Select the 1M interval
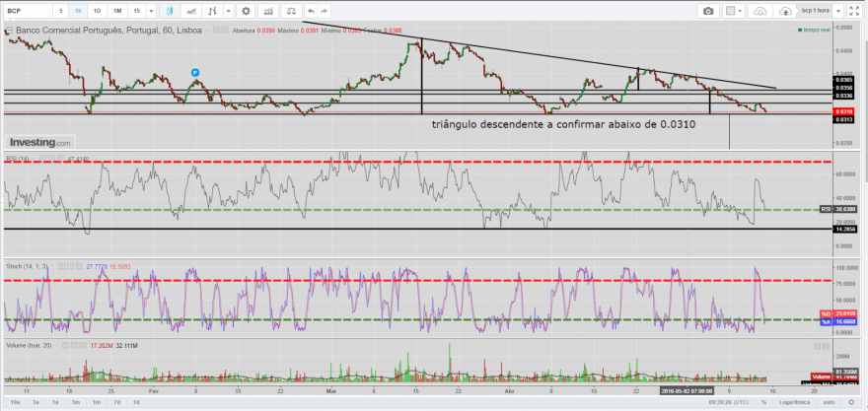Screen dimensions: 868x411 [116, 11]
